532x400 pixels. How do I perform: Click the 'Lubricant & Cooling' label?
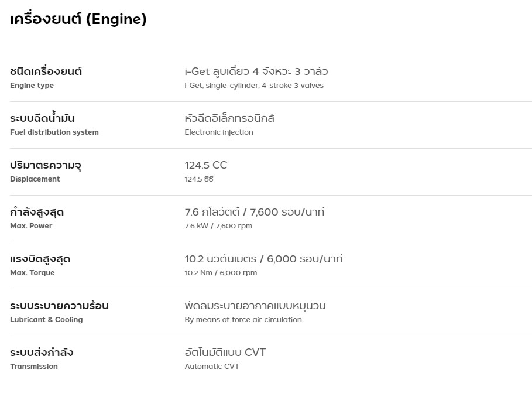click(46, 320)
